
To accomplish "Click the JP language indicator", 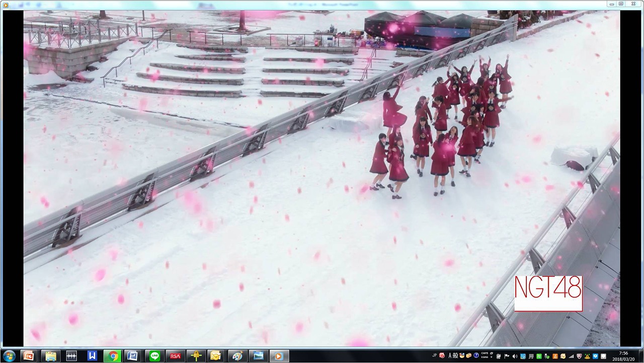I will pyautogui.click(x=435, y=355).
